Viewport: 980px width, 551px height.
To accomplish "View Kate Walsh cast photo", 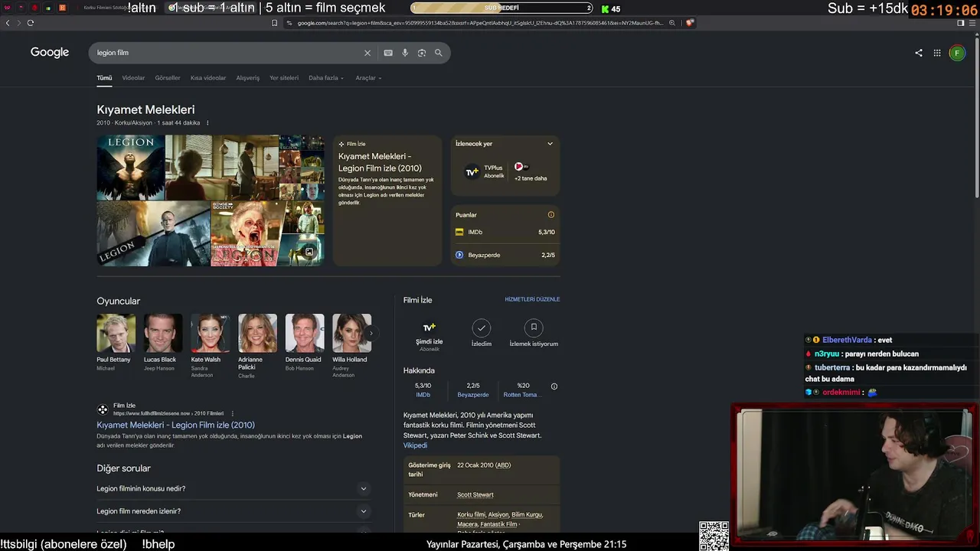I will click(211, 333).
